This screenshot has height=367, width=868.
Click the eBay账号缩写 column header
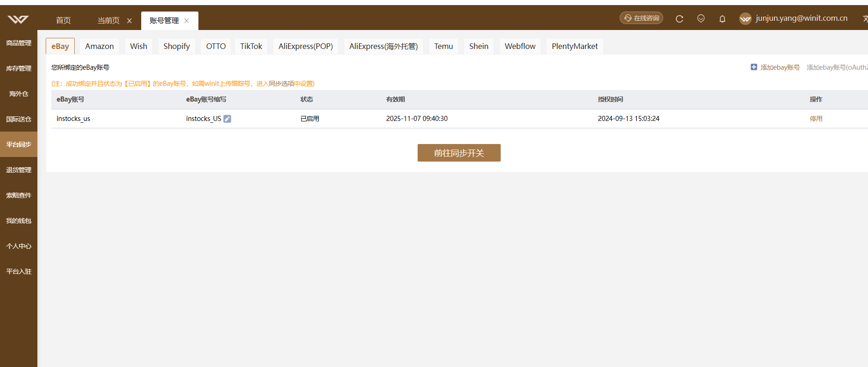pyautogui.click(x=206, y=99)
